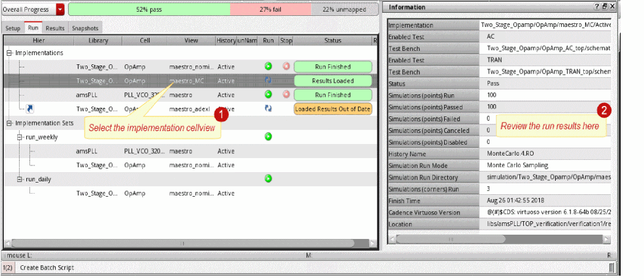644x280 pixels.
Task: Open the Snapshots tab
Action: coord(85,28)
